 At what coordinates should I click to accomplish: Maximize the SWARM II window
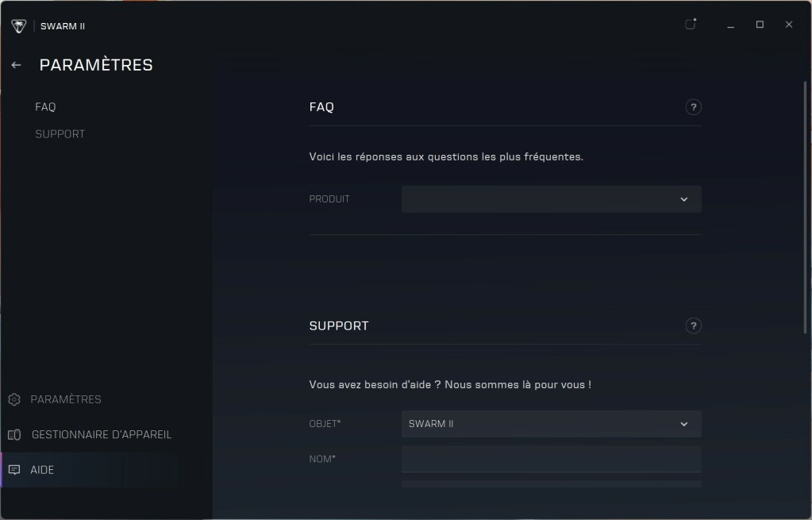pyautogui.click(x=760, y=25)
